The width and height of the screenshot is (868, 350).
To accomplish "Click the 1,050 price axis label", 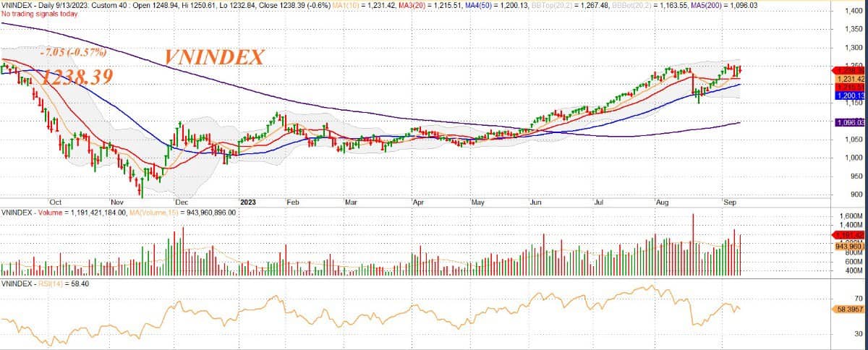I will click(853, 140).
